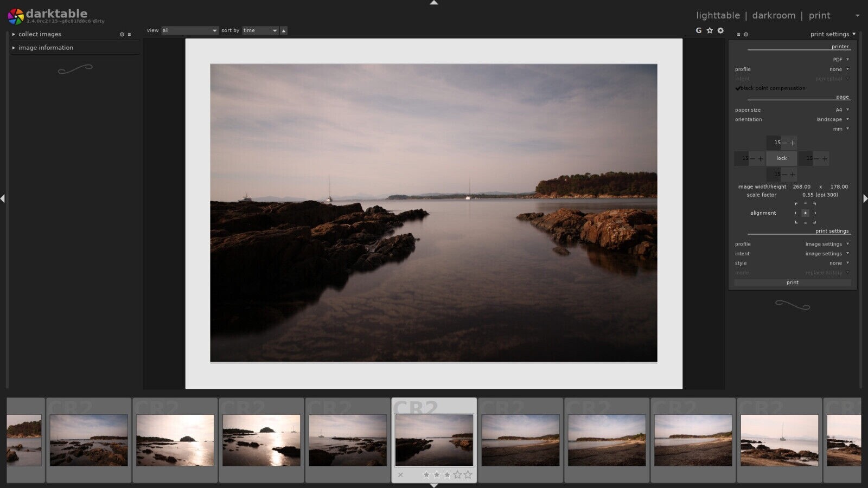Reject the selected image with the X icon
Screen dimensions: 868x488
400,475
